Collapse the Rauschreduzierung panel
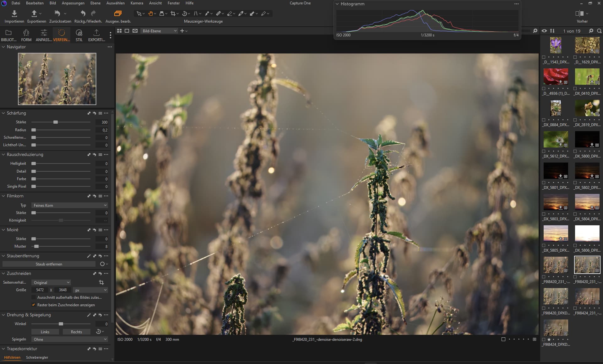The width and height of the screenshot is (603, 364). 3,155
